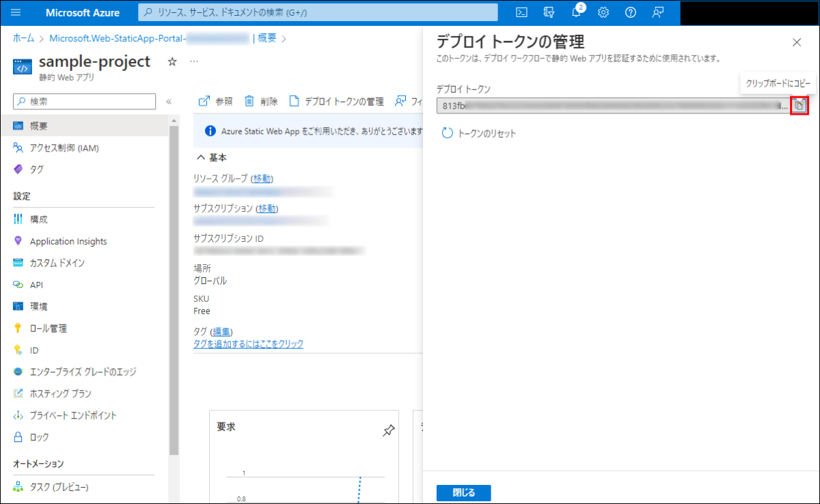The image size is (820, 504).
Task: Copy the deploy token to clipboard
Action: [799, 106]
